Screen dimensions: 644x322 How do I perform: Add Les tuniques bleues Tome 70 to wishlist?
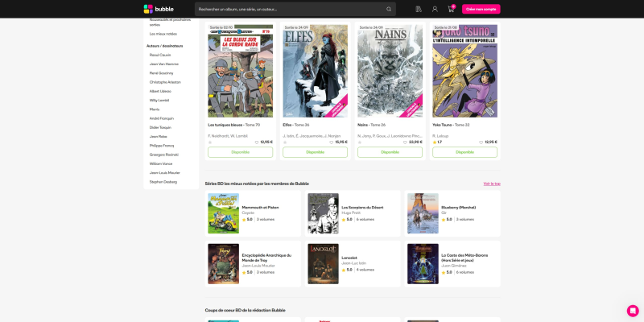(257, 142)
